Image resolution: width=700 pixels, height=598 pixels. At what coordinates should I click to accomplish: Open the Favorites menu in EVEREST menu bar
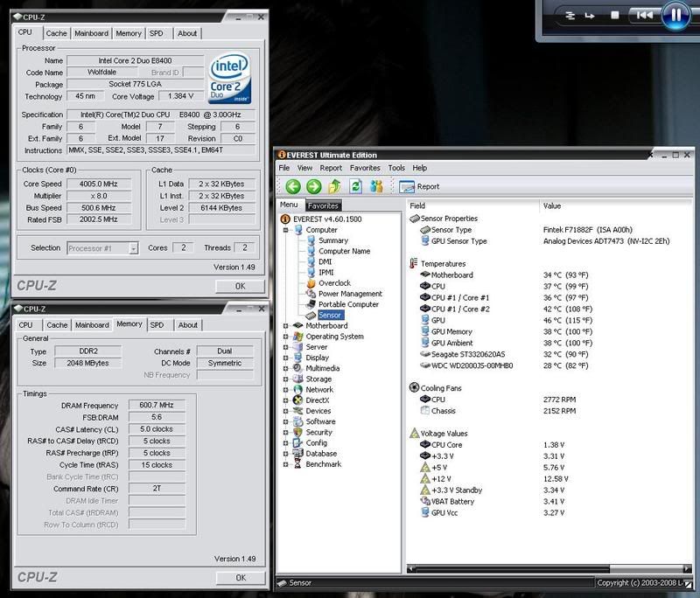(365, 168)
